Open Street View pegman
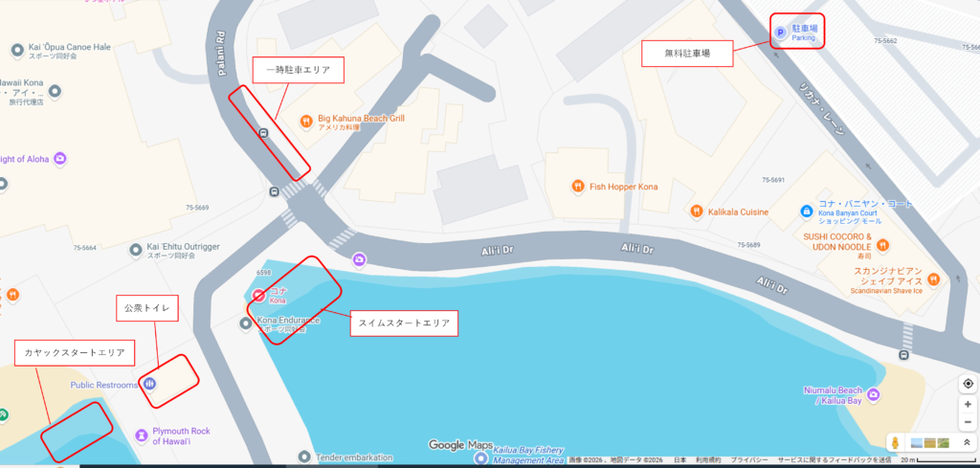The width and height of the screenshot is (980, 468). (x=896, y=442)
